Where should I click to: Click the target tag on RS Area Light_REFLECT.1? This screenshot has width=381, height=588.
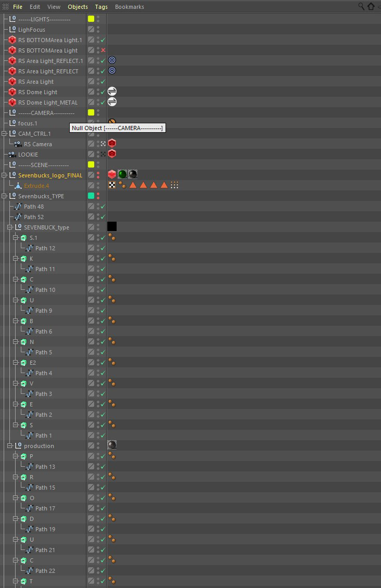(112, 60)
